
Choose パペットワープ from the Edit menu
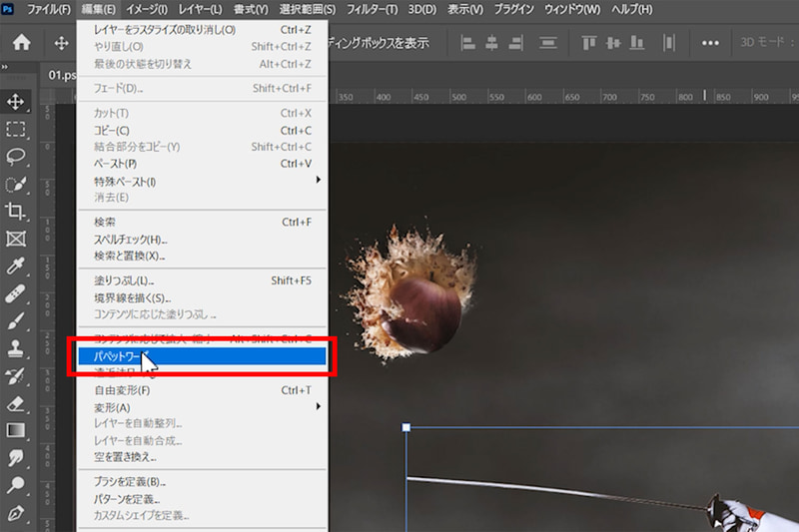(x=202, y=356)
